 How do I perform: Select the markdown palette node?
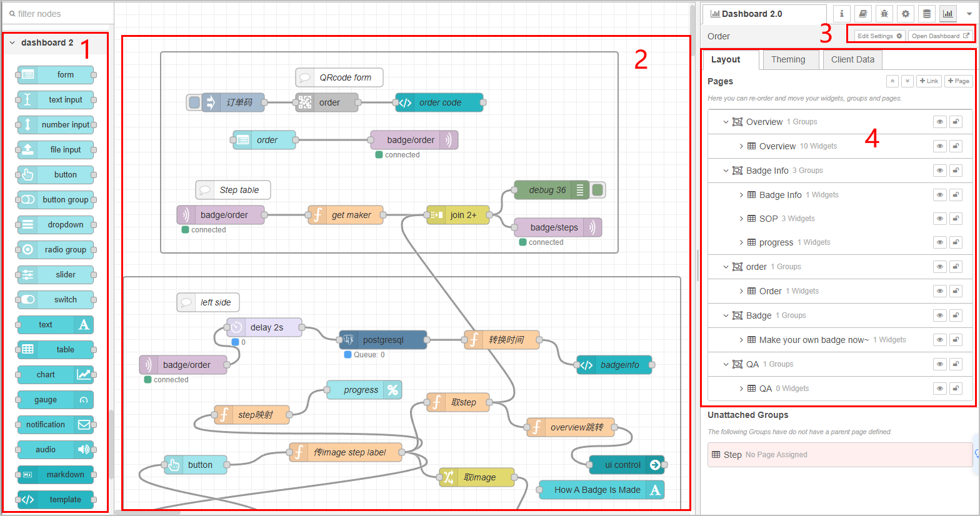tap(56, 475)
